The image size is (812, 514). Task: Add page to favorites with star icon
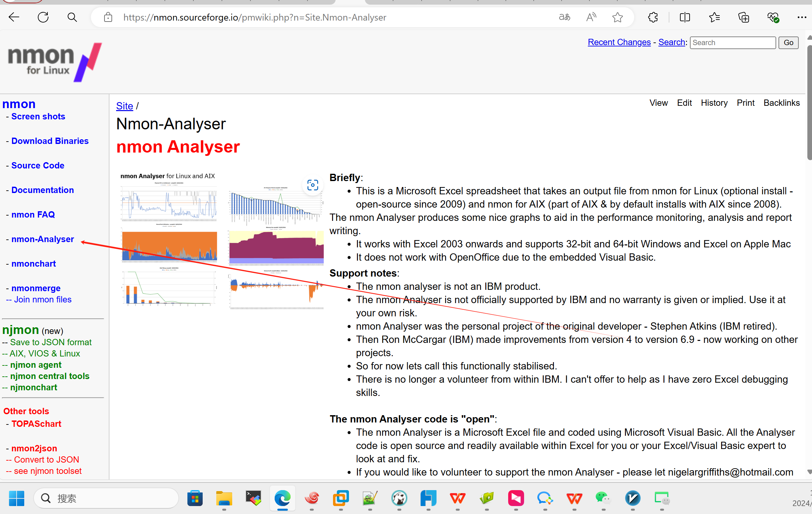point(617,17)
